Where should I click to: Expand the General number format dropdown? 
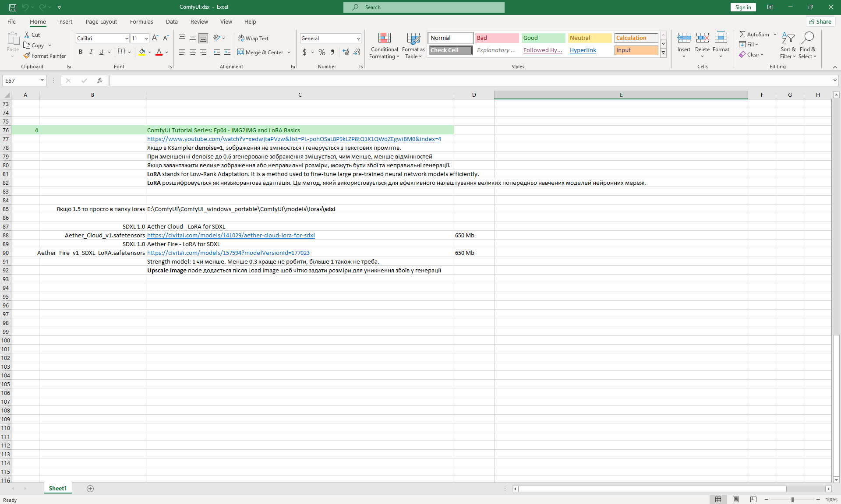tap(358, 39)
